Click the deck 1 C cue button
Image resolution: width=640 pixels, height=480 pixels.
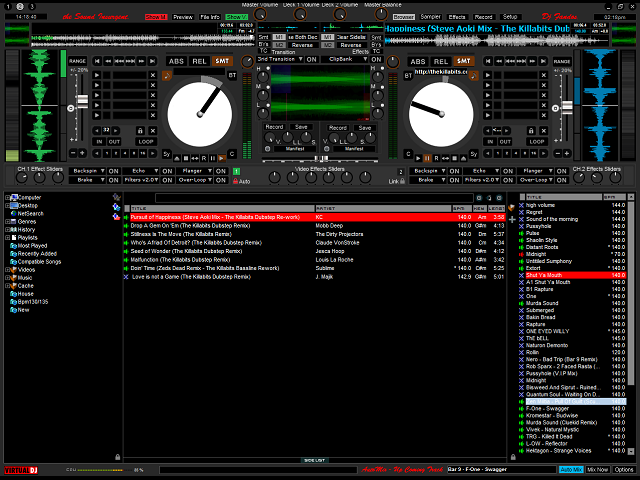pos(232,154)
